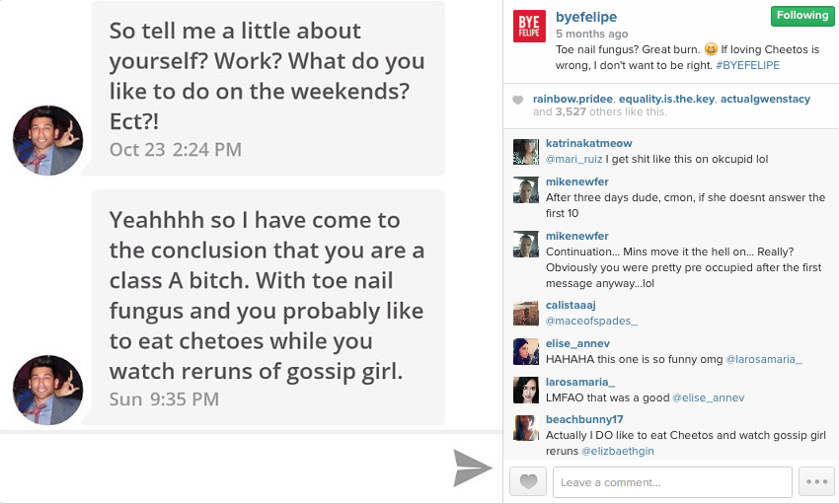839x504 pixels.
Task: Open the #BYEFELIPE hashtag
Action: (x=747, y=65)
